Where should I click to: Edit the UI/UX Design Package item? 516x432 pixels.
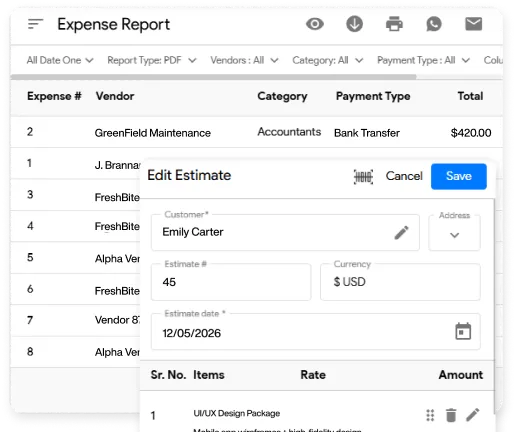pos(472,415)
